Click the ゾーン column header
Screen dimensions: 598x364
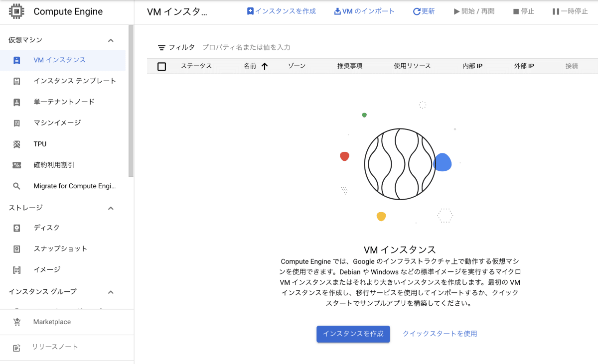[297, 66]
